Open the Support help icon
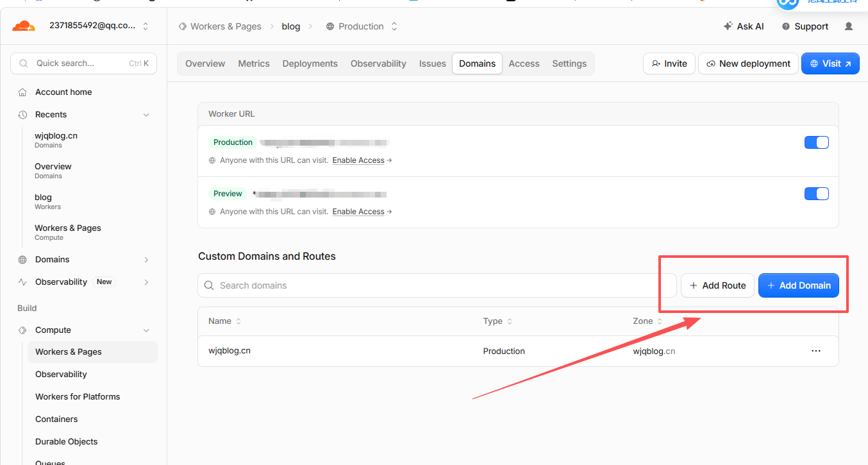868x465 pixels. [786, 26]
